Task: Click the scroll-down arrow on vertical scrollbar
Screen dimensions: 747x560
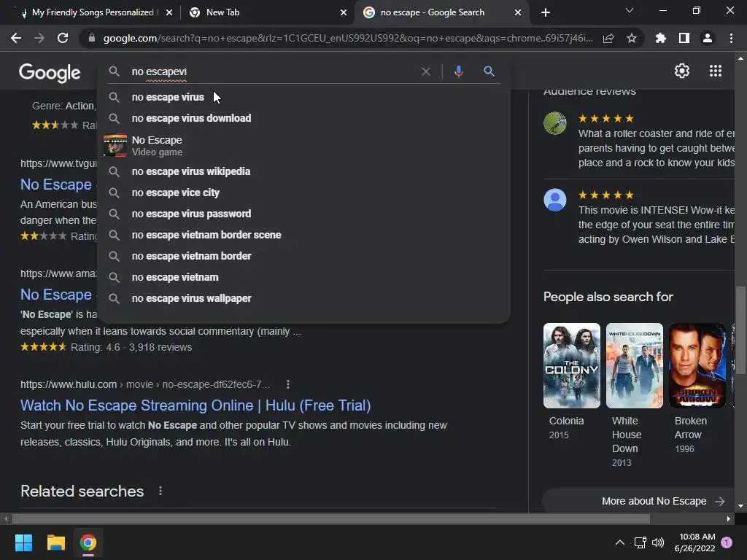Action: tap(740, 506)
